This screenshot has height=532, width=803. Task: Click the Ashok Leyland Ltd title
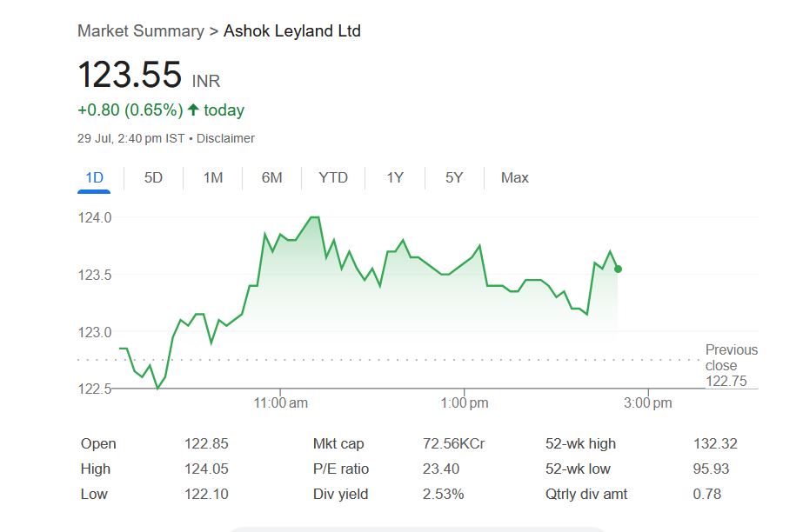click(x=292, y=31)
